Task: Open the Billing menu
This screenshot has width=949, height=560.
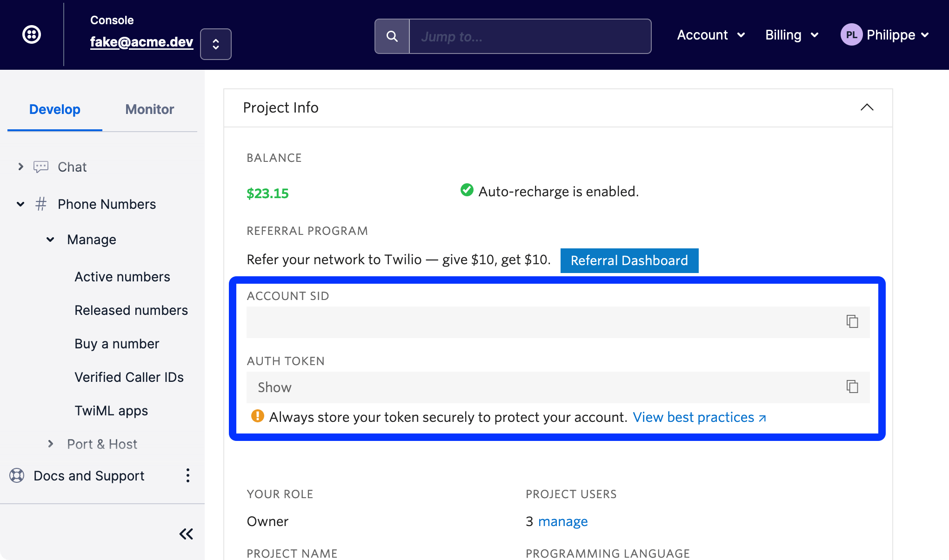Action: [791, 34]
